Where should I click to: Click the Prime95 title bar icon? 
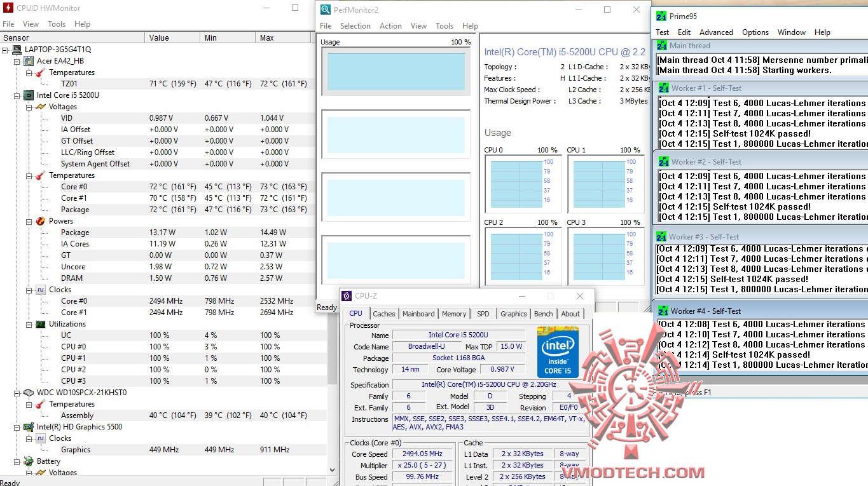point(661,16)
